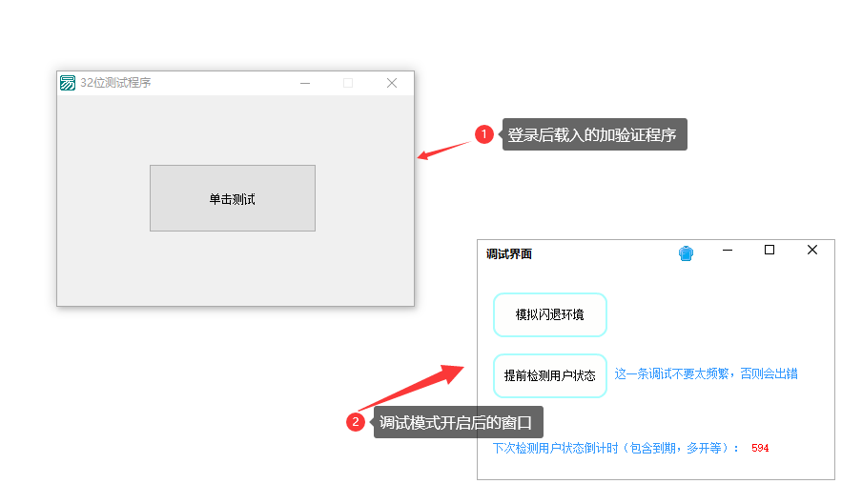Close the 32位测试程序 window
Viewport: 862px width, 504px height.
[391, 83]
